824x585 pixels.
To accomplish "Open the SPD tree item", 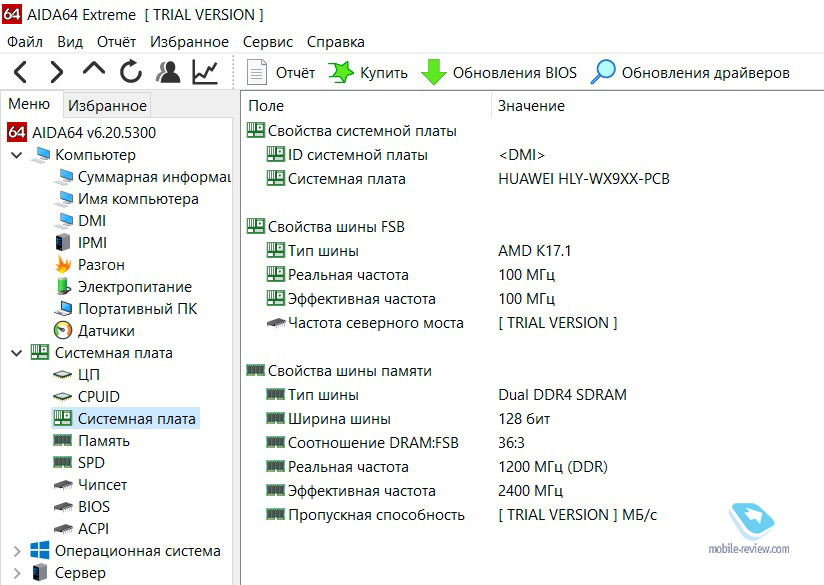I will tap(79, 463).
